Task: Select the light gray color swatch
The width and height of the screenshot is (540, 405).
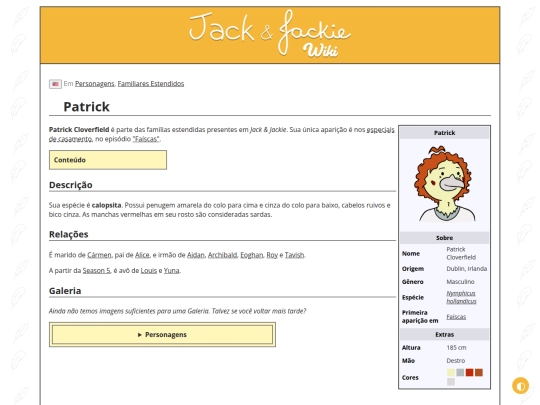Action: point(451,382)
